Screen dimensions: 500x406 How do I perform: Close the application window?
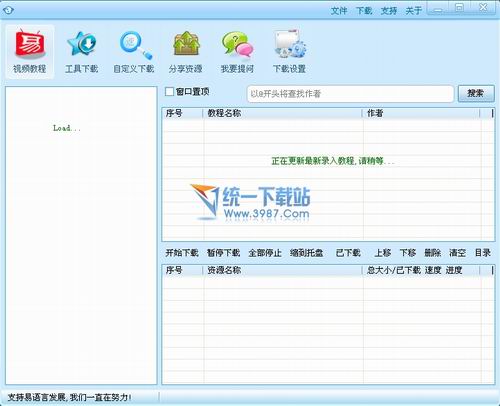[x=483, y=8]
